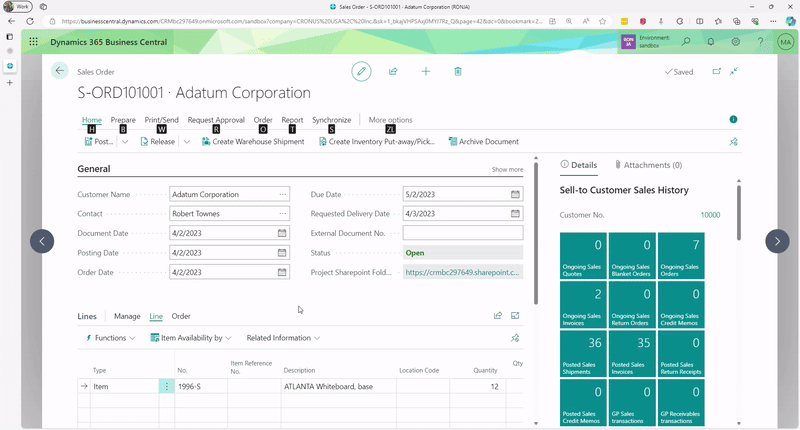This screenshot has height=430, width=800.
Task: Expand the Functions dropdown in Lines
Action: 110,338
